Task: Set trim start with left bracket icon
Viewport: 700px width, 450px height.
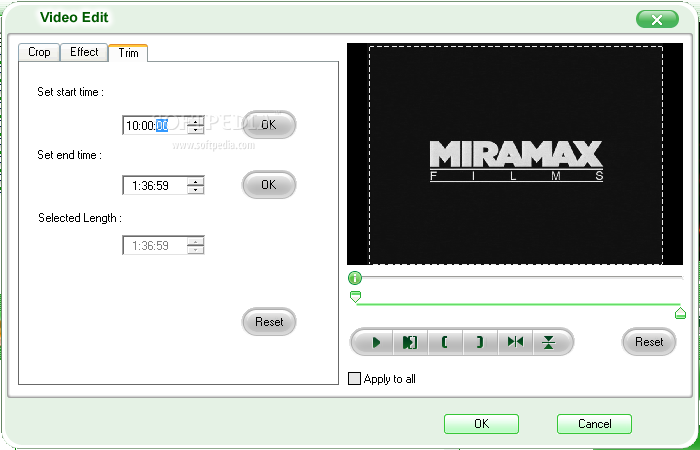Action: point(445,342)
